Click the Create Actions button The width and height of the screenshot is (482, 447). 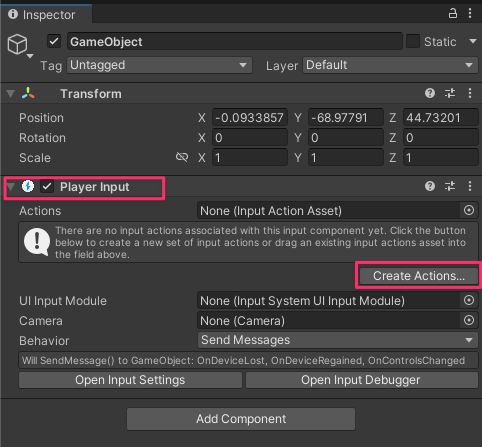click(419, 276)
